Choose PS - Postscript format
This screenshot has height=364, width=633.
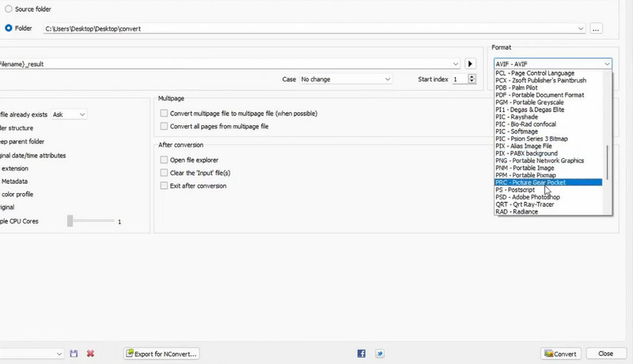(x=548, y=190)
